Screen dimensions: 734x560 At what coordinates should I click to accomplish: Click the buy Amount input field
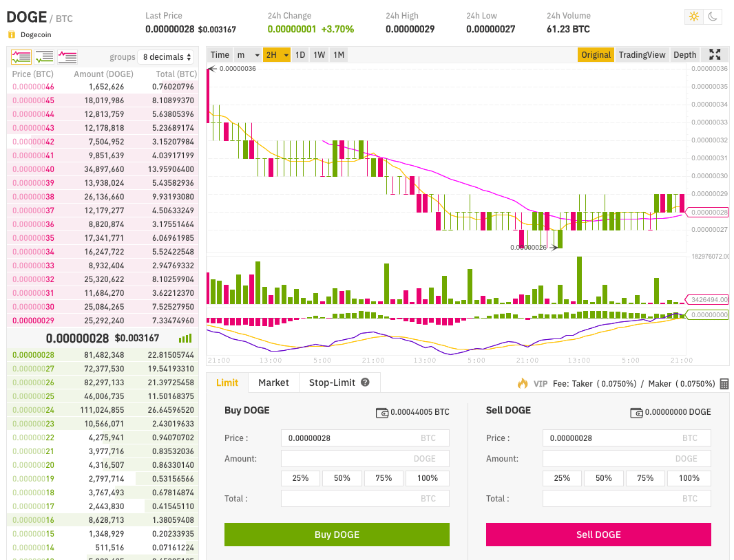365,459
